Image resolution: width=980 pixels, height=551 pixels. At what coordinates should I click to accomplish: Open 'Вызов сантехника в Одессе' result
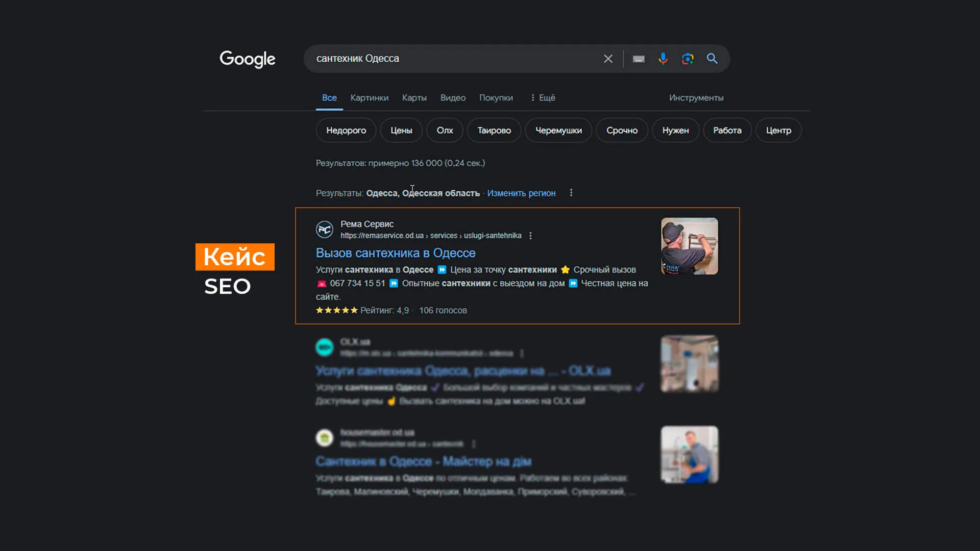click(396, 253)
